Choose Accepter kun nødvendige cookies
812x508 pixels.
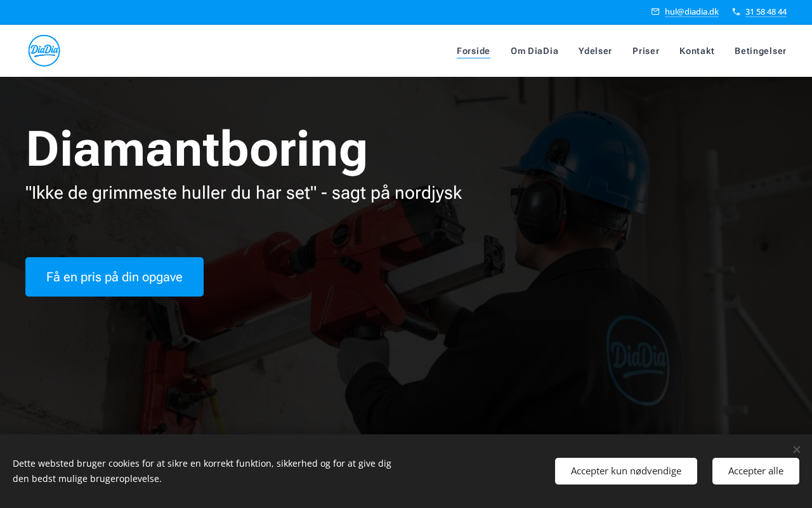(x=626, y=471)
